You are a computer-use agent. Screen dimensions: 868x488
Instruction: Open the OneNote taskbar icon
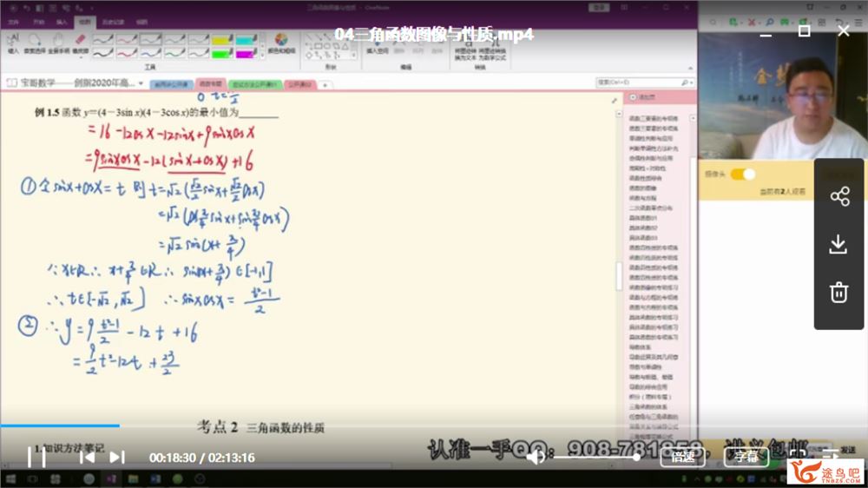click(x=111, y=478)
